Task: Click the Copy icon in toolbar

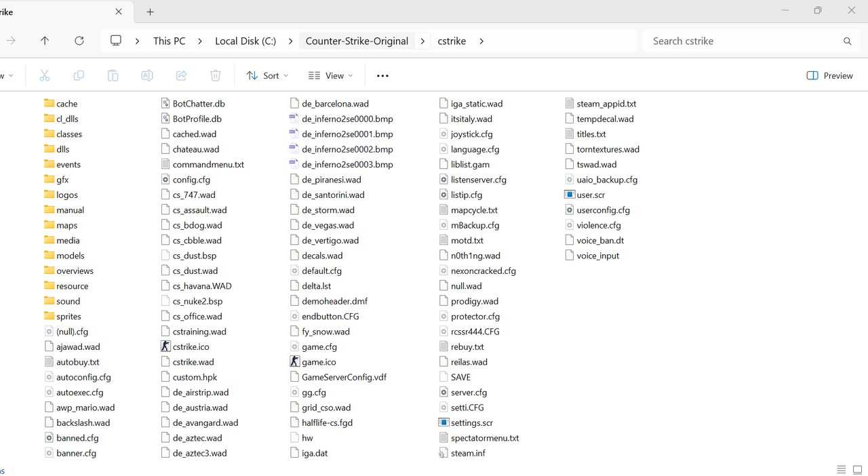Action: 79,75
